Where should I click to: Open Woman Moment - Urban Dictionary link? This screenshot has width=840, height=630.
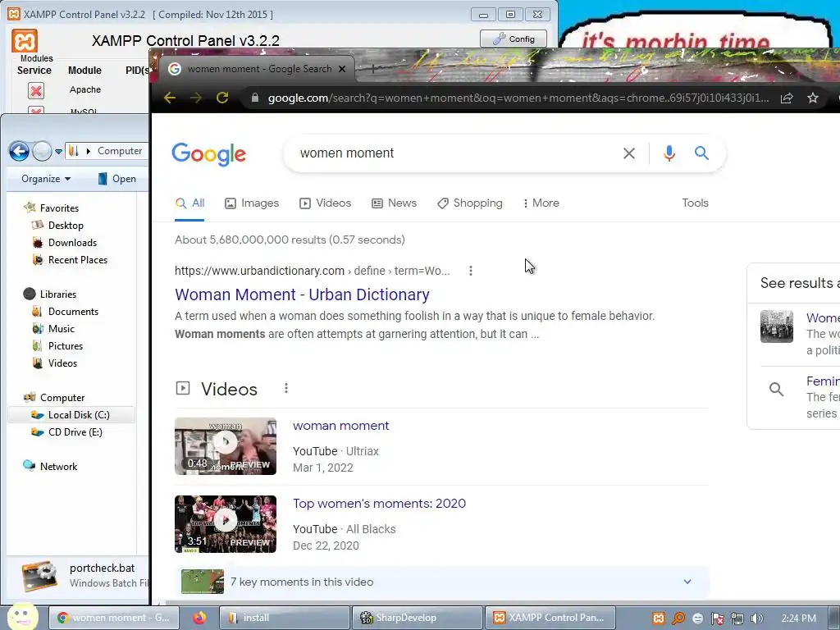click(x=302, y=294)
